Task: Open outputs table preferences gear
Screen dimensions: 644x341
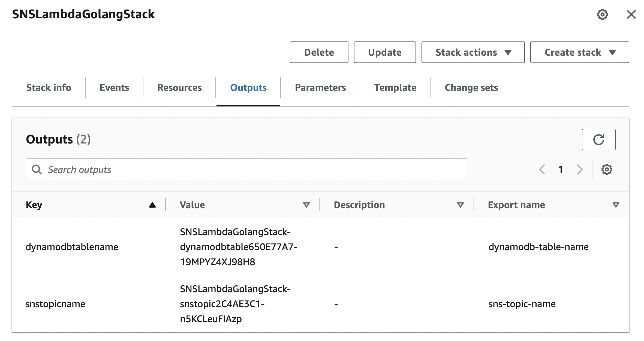Action: 607,169
